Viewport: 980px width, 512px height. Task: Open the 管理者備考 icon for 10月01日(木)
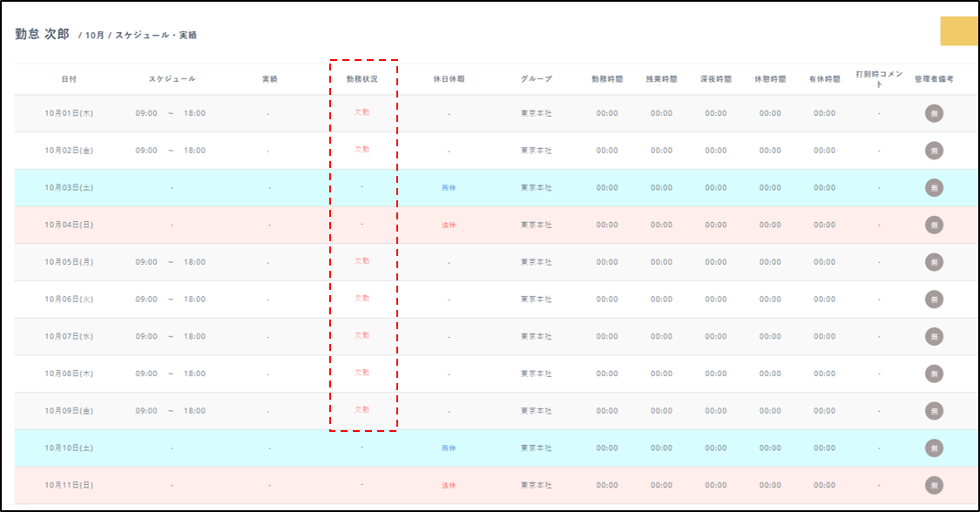point(934,113)
